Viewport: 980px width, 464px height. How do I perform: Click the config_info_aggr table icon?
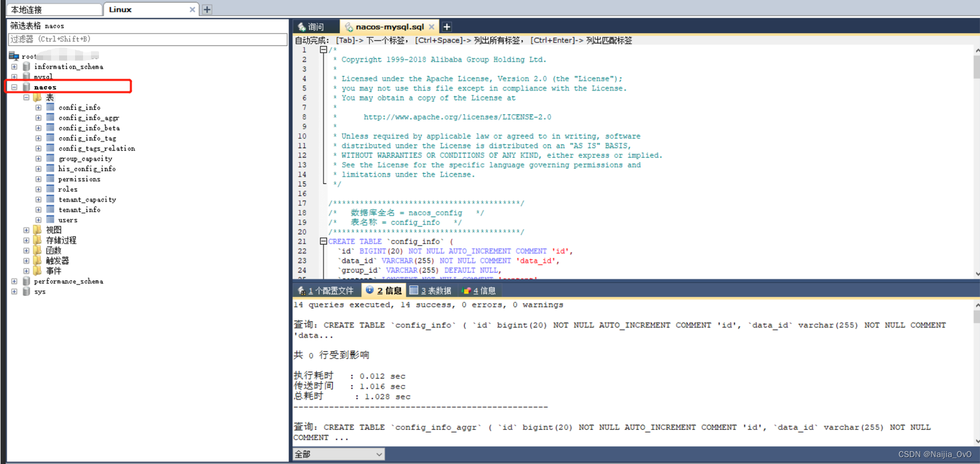[51, 117]
